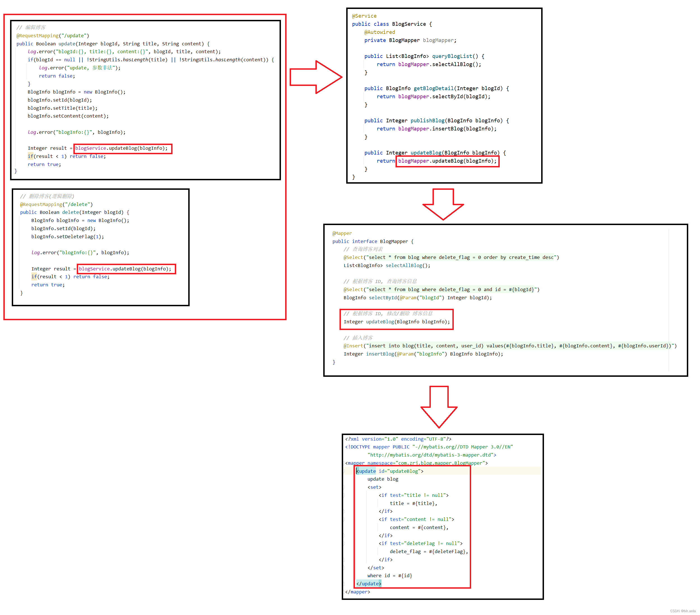The width and height of the screenshot is (700, 615).
Task: Click the 'private BlogMapper blogMapper;' field line
Action: [x=410, y=40]
